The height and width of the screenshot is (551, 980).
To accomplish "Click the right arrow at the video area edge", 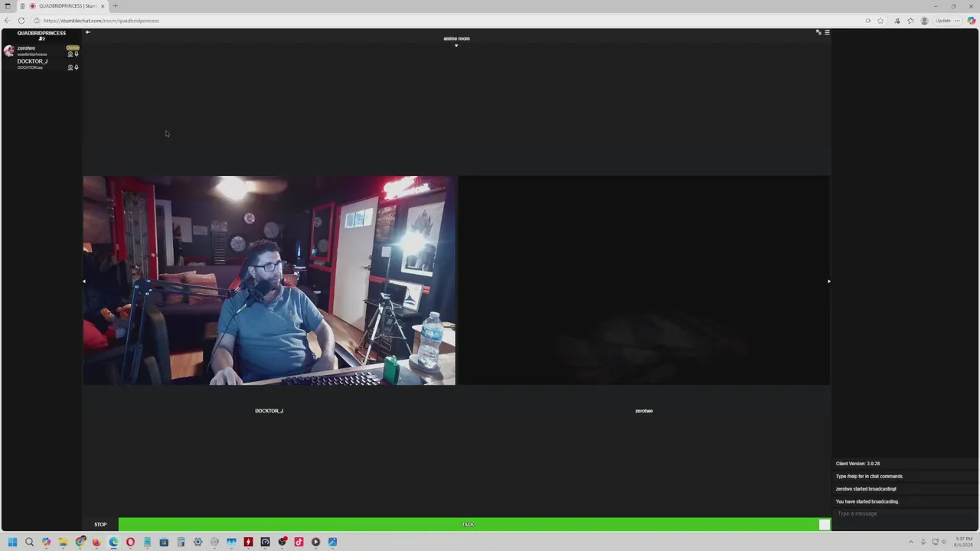I will coord(828,281).
